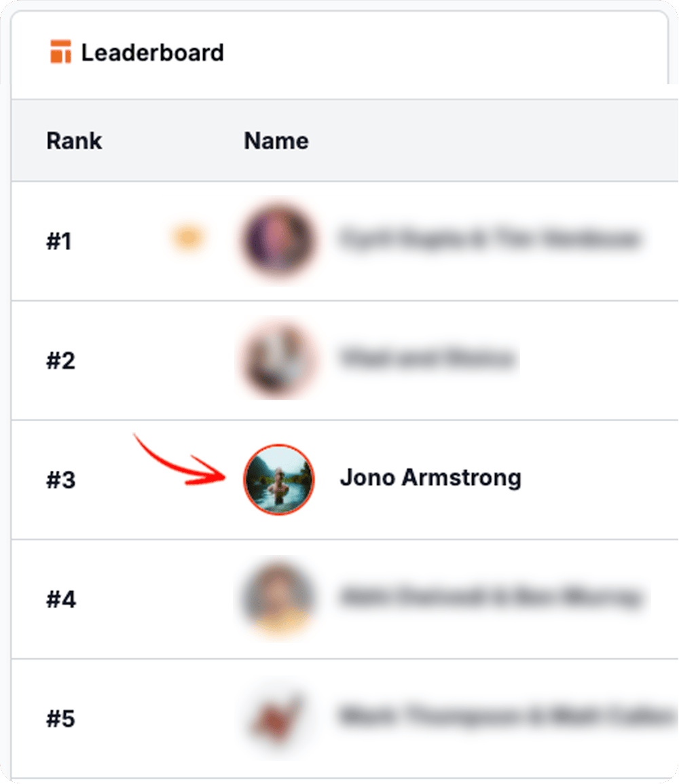
Task: Click the blurred avatar in rank #1 row
Action: (x=278, y=241)
